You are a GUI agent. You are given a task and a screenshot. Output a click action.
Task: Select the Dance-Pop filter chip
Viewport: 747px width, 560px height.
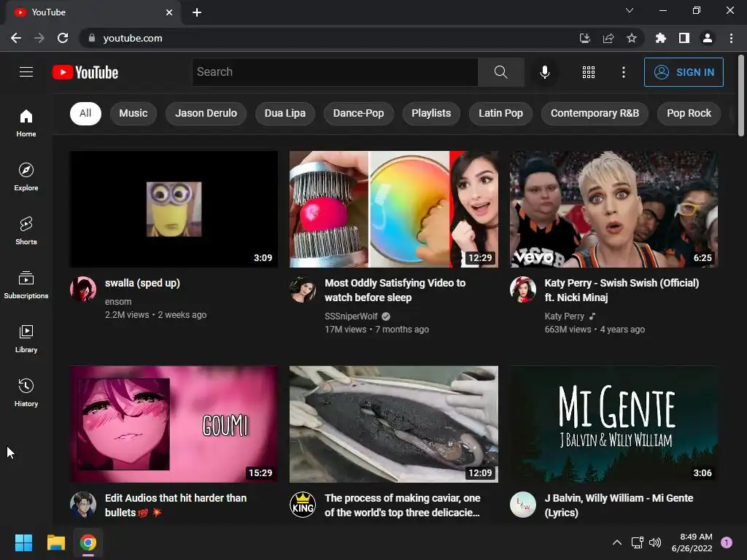[x=358, y=113]
